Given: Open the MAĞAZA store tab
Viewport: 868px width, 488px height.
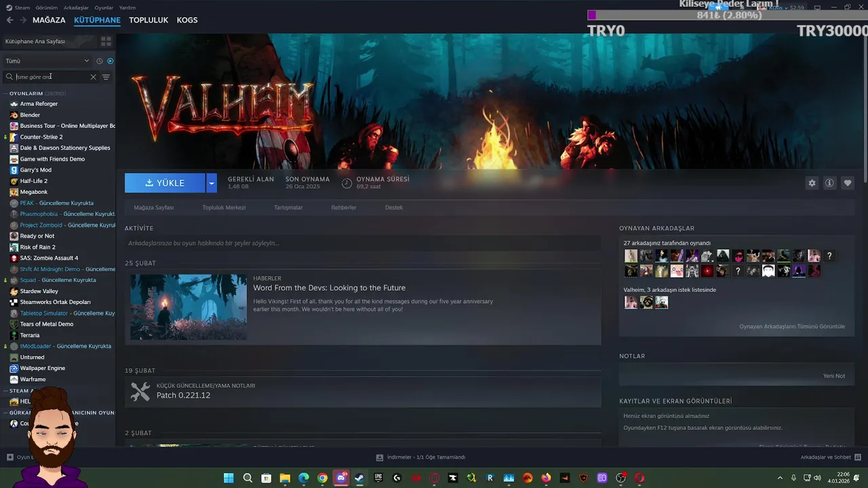Looking at the screenshot, I should pos(49,20).
